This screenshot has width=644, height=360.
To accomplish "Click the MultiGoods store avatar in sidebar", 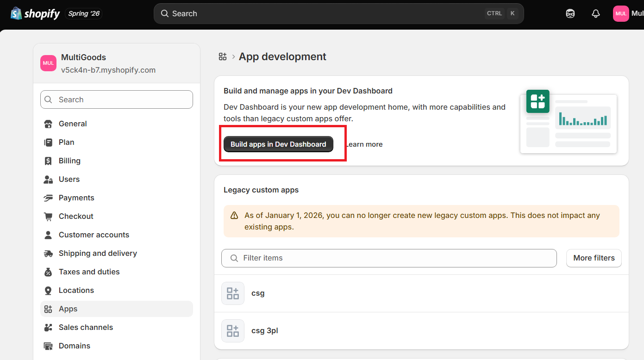I will tap(48, 63).
